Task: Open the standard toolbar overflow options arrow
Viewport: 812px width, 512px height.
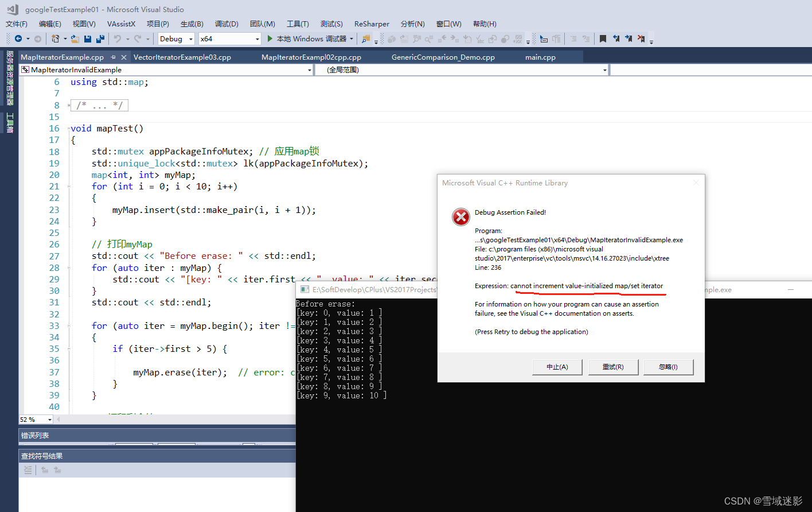Action: click(x=376, y=41)
